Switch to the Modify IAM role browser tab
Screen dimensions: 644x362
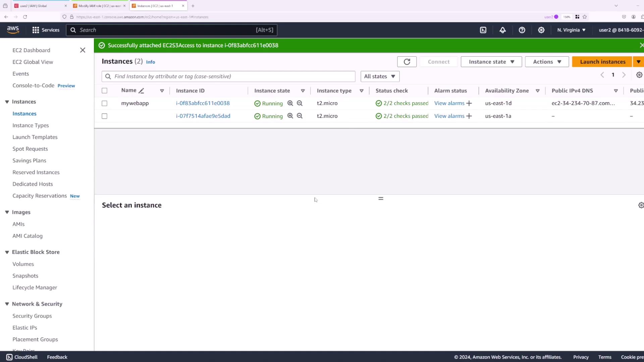(99, 6)
